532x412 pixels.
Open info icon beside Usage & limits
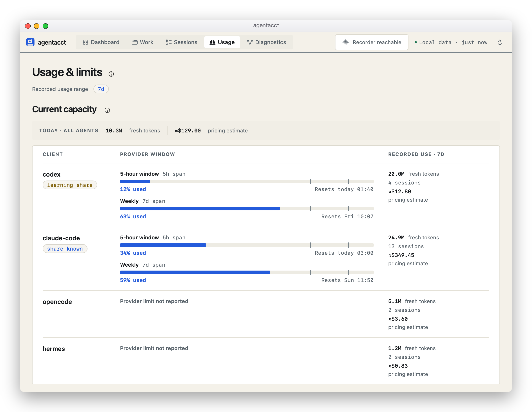click(111, 74)
